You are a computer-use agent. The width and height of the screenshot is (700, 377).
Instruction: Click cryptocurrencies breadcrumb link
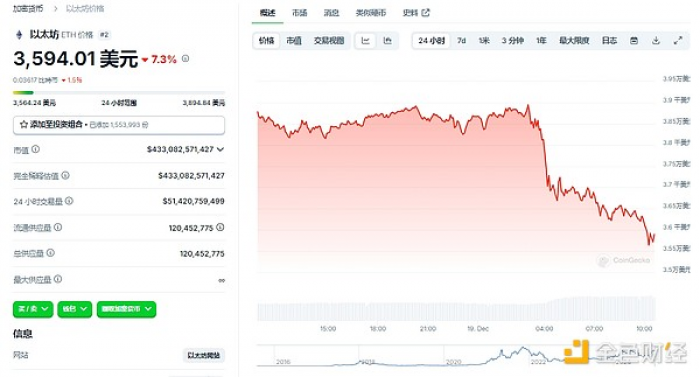click(28, 8)
